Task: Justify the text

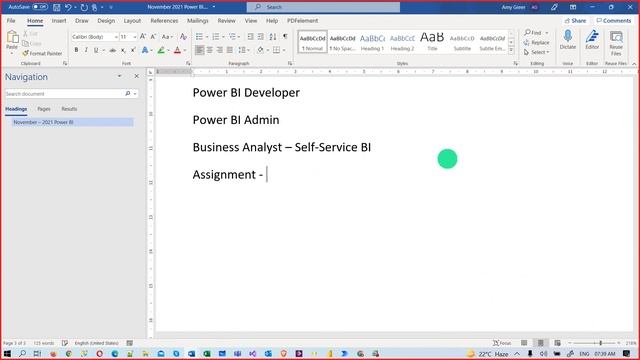Action: click(x=230, y=50)
